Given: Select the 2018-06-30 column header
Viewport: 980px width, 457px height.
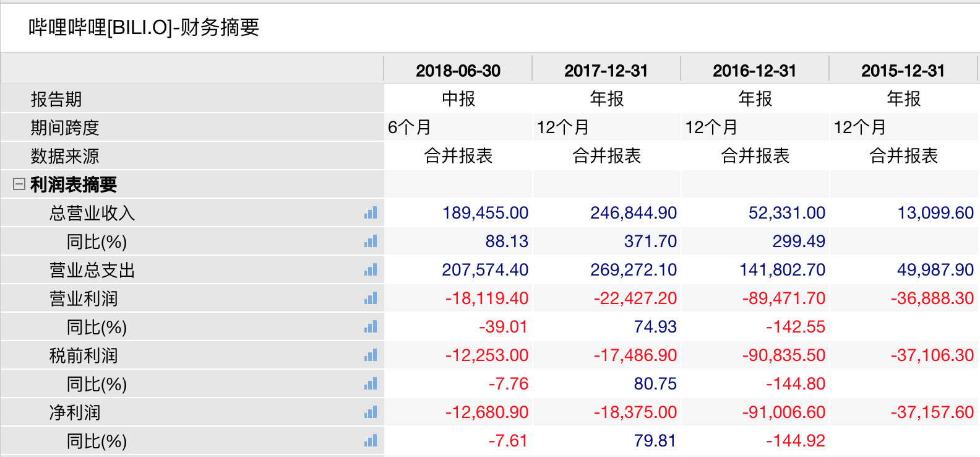Looking at the screenshot, I should click(x=458, y=71).
